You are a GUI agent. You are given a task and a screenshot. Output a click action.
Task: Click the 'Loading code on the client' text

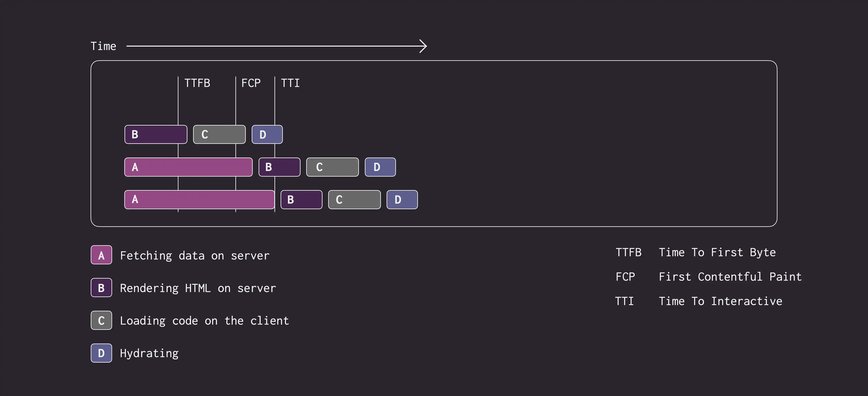(x=204, y=321)
